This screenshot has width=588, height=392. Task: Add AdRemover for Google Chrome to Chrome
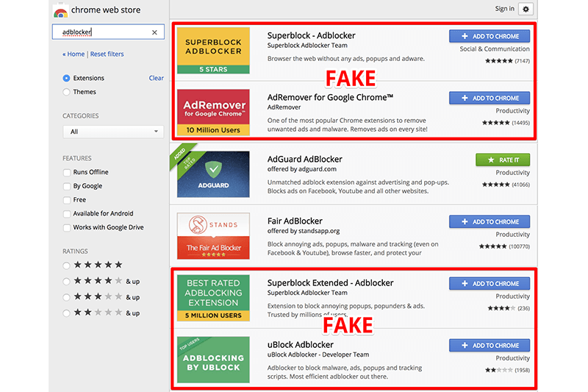click(x=490, y=98)
